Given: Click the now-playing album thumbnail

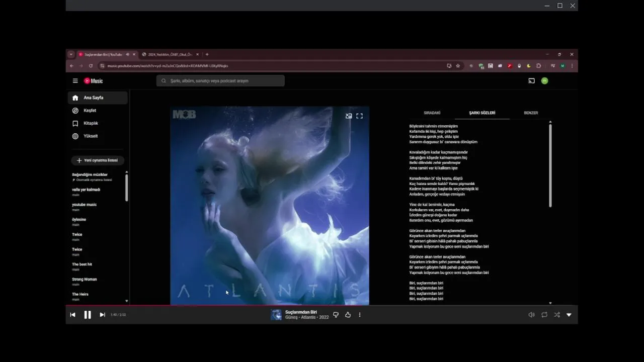Looking at the screenshot, I should click(276, 315).
